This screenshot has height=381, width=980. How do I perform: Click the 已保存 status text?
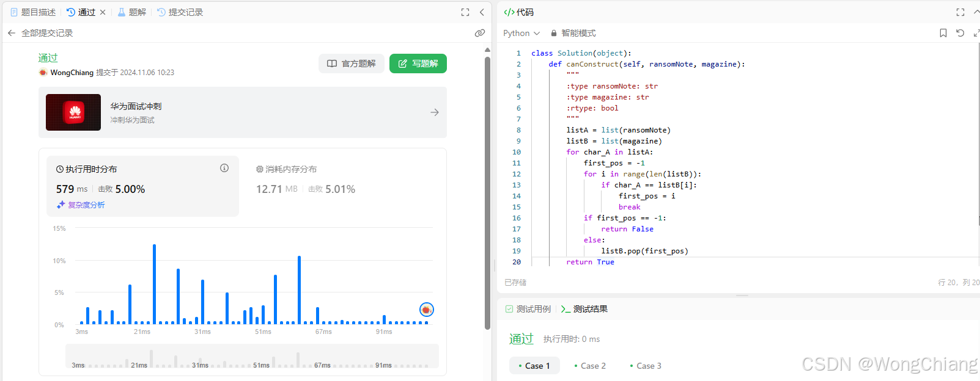coord(515,283)
